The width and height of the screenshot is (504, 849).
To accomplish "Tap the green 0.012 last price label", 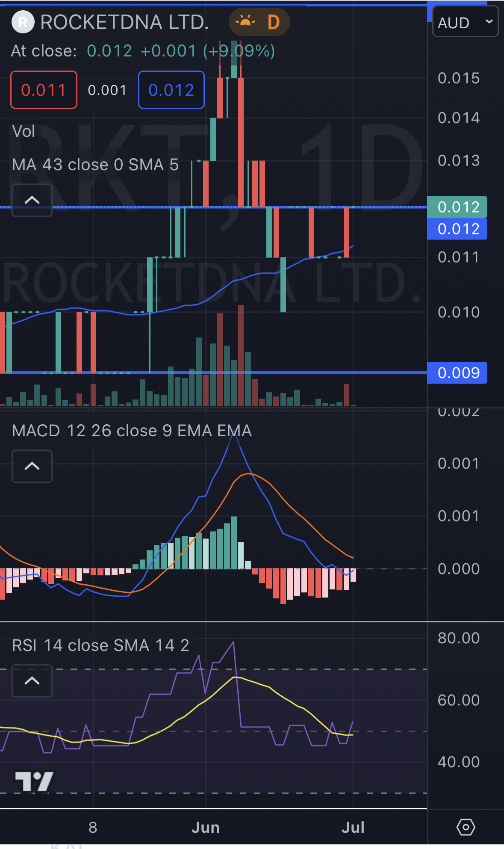I will tap(457, 207).
